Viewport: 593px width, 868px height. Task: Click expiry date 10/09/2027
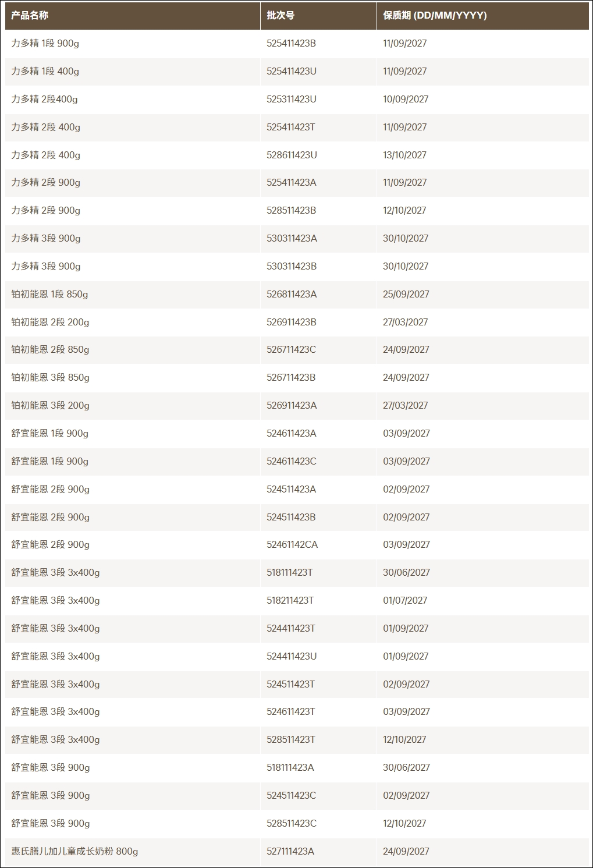(x=406, y=99)
